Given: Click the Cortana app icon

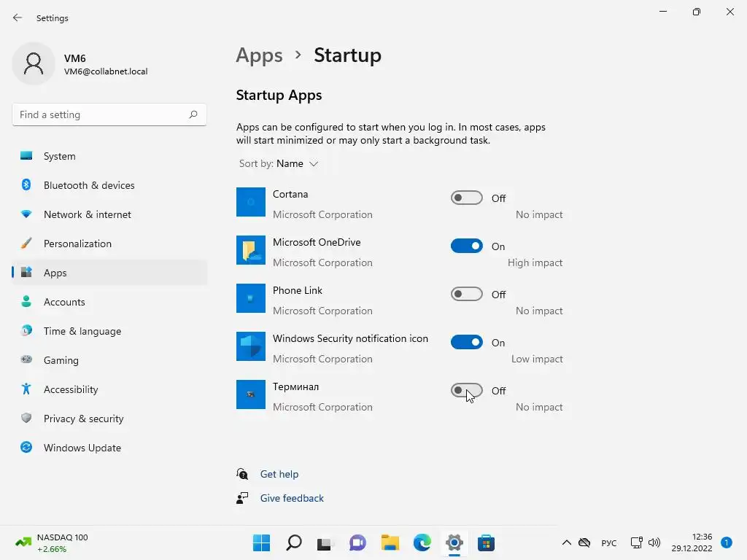Looking at the screenshot, I should point(251,202).
